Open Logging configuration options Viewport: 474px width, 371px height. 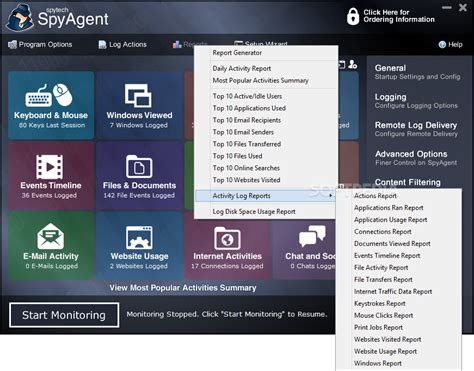point(416,101)
